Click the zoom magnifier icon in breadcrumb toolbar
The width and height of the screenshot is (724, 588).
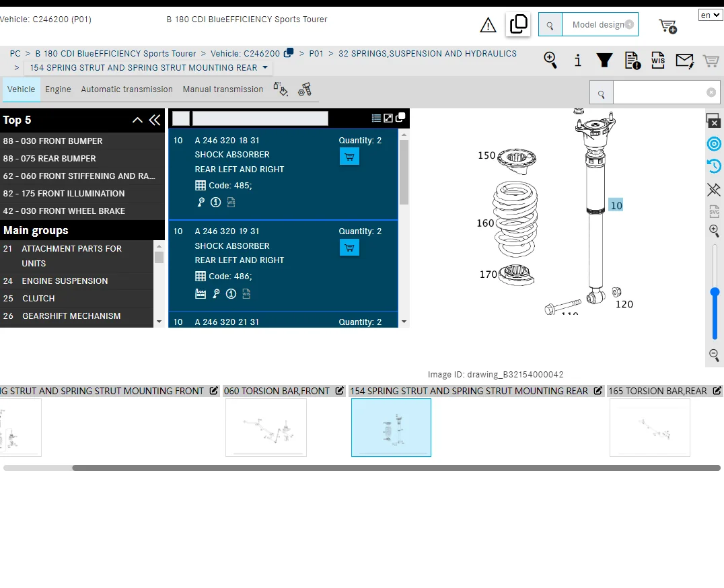(550, 60)
